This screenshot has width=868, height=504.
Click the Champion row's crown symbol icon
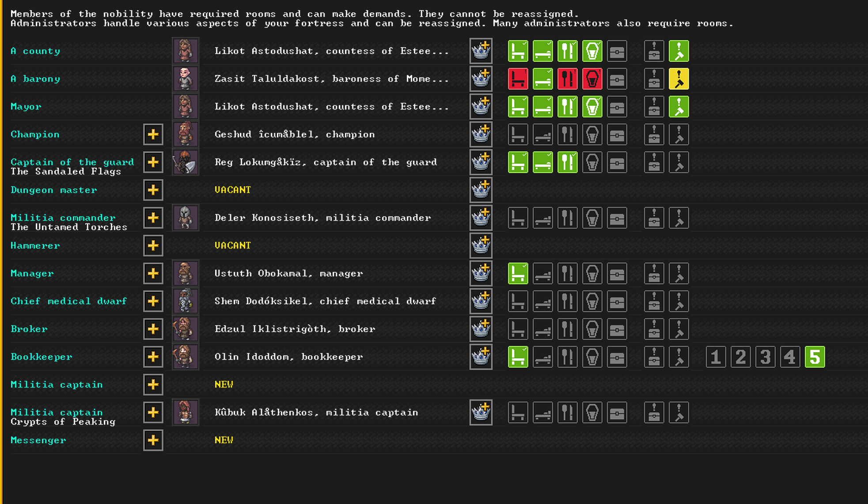click(481, 134)
